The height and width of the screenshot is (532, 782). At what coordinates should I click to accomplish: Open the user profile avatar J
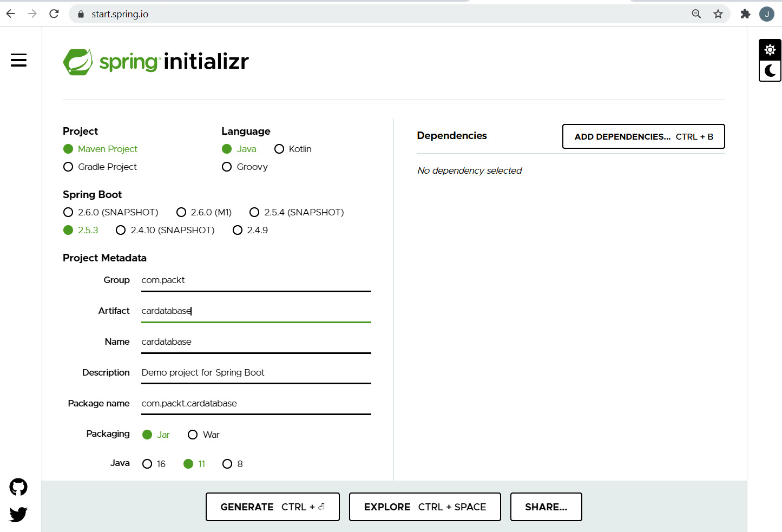coord(767,14)
